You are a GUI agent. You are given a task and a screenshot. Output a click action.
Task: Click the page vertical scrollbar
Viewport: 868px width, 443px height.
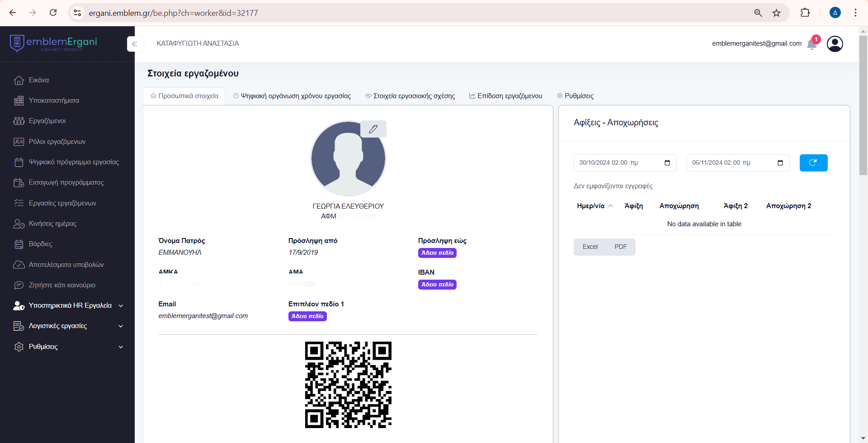[x=863, y=105]
